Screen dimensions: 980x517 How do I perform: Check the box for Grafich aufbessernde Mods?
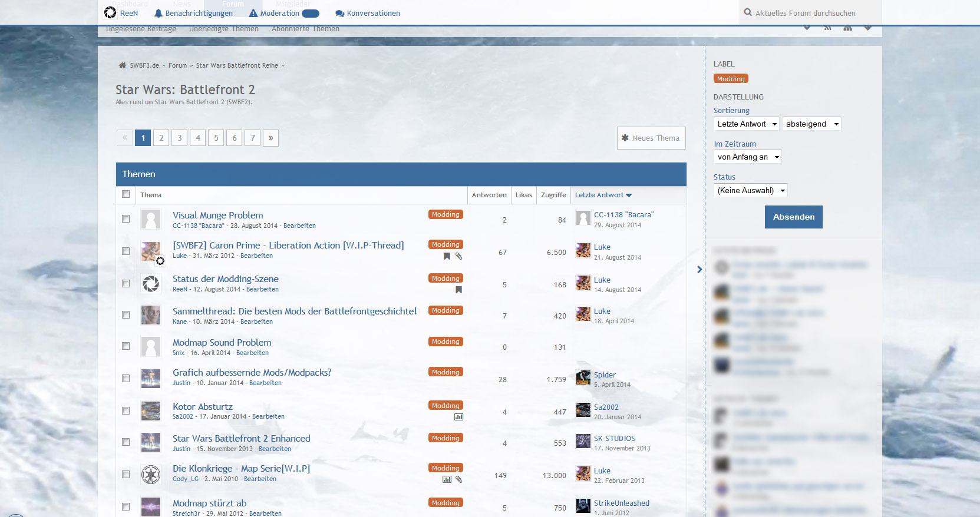click(x=126, y=378)
